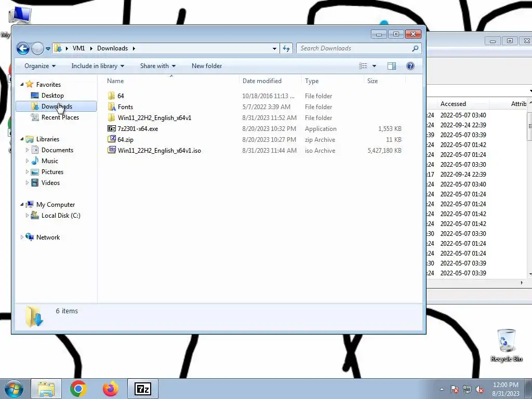Open the Videos library
Screen dimensions: 532x399
pos(50,182)
